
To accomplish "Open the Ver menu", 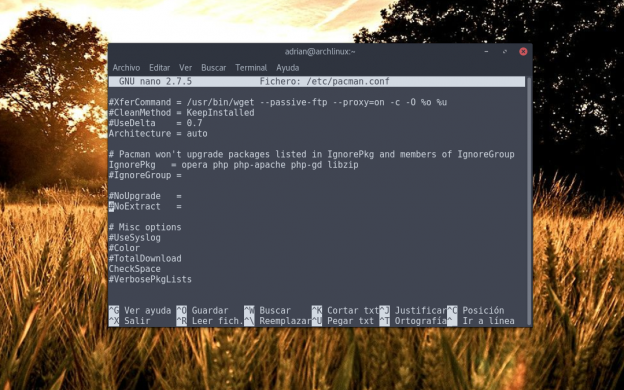I will pyautogui.click(x=185, y=68).
